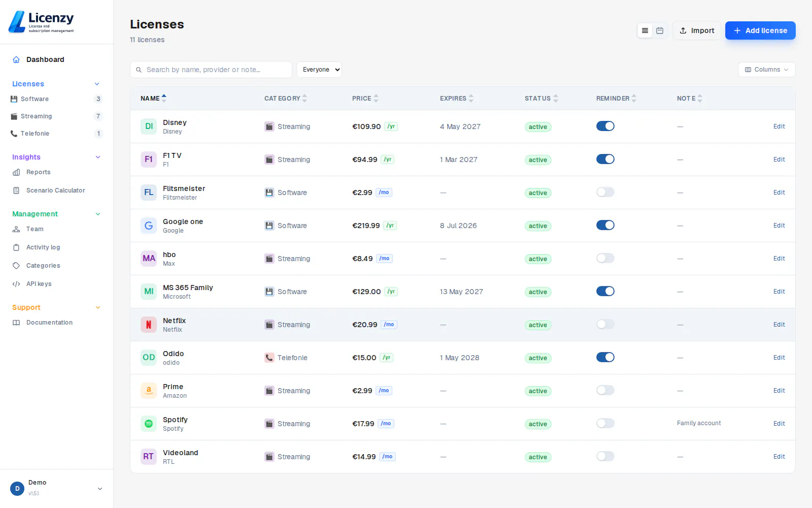Click the Family account note
Image resolution: width=812 pixels, height=508 pixels.
tap(699, 423)
